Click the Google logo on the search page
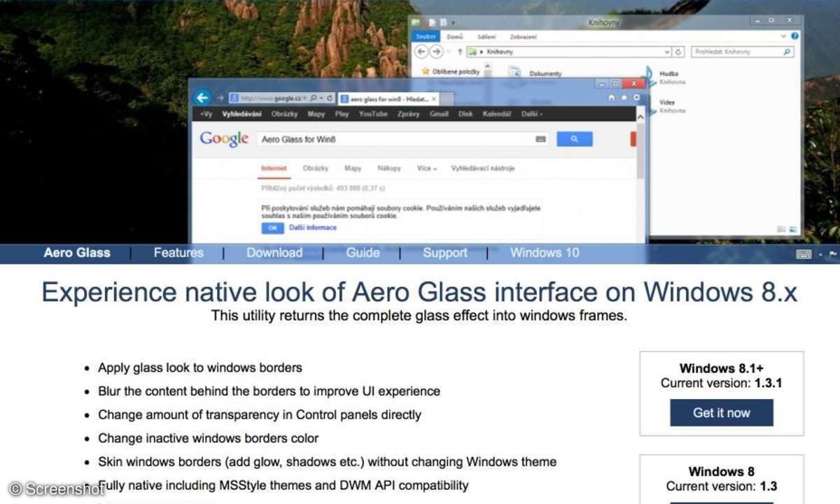 [224, 139]
